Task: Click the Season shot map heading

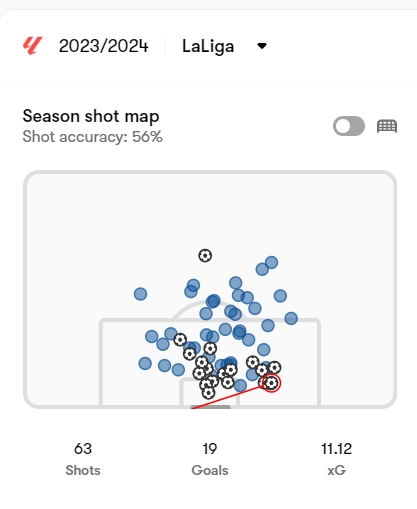Action: point(91,116)
